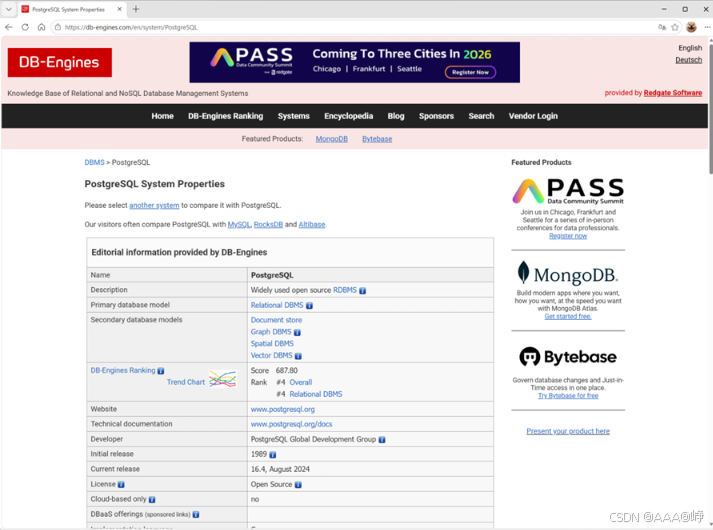Click info icon beside DB-Engines Ranking
713x530 pixels.
tap(161, 371)
